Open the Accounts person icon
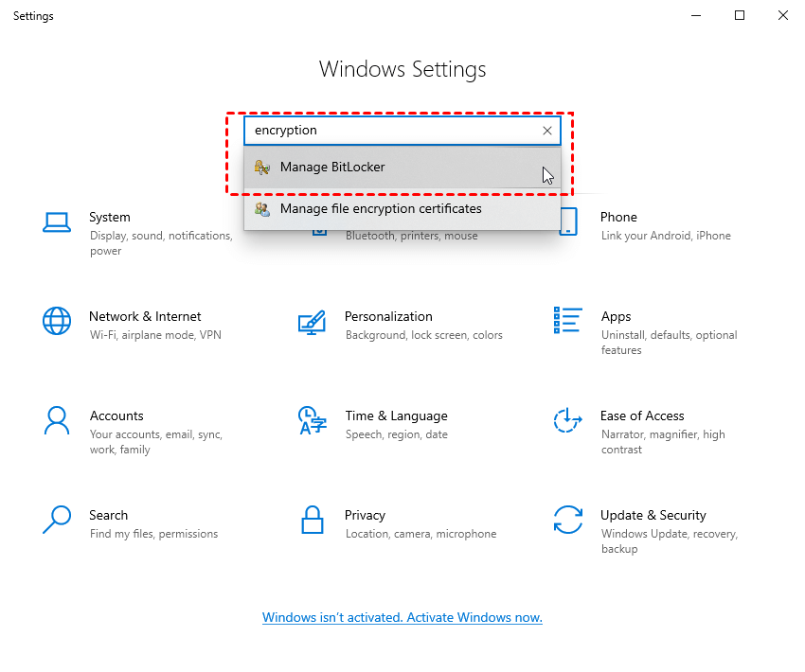This screenshot has height=672, width=805. tap(57, 420)
